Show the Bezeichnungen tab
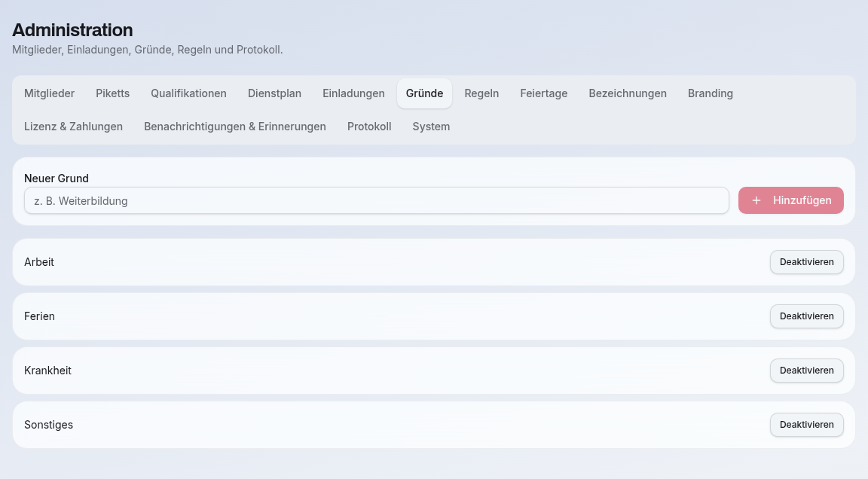 pyautogui.click(x=628, y=93)
